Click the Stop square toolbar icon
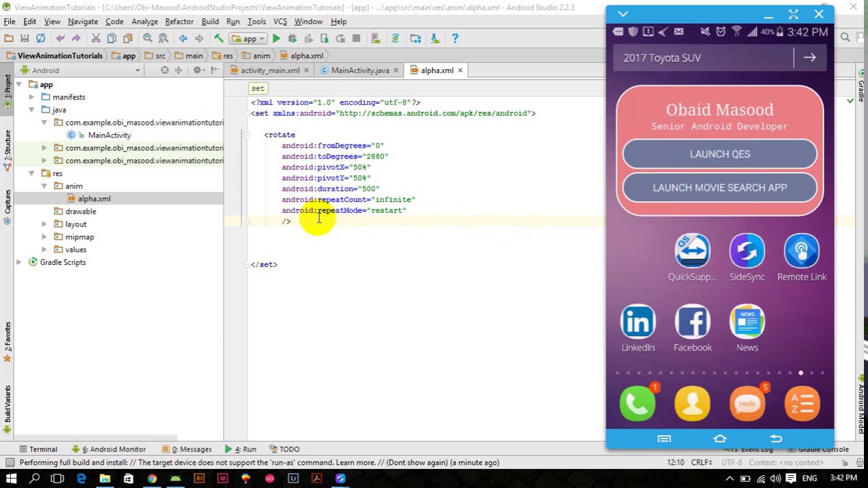 coord(356,39)
